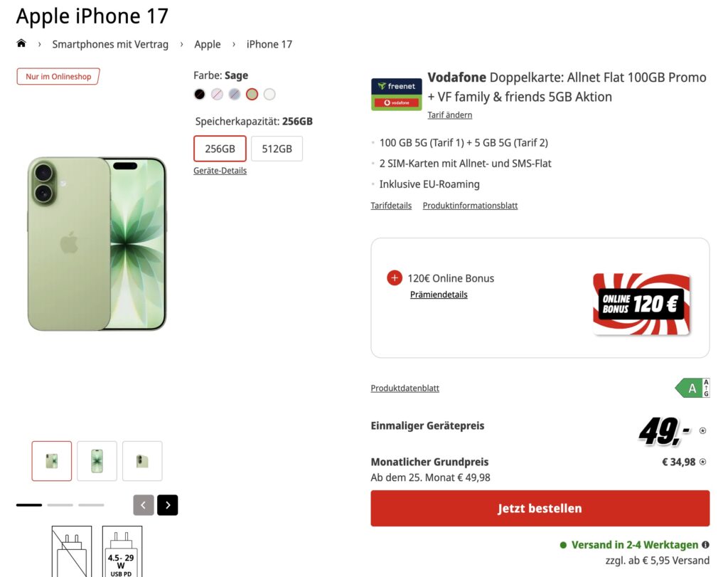Show the 4.5-29 W USB PD charger icon
The height and width of the screenshot is (577, 728).
(x=122, y=551)
